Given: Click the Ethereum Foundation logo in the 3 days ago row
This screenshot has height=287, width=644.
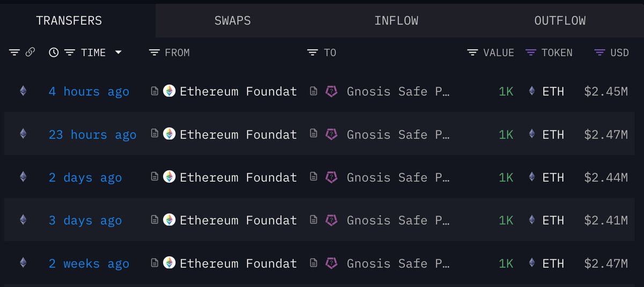Looking at the screenshot, I should 169,220.
